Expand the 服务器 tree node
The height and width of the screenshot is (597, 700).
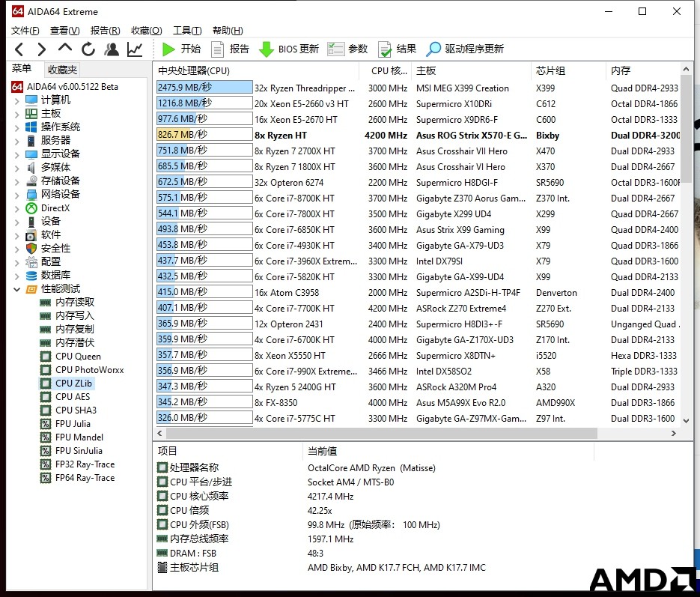(x=17, y=141)
